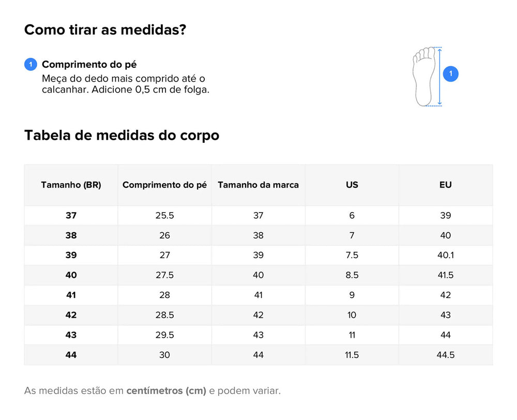Click the blue number 1 badge beside Comprimento do pé

pyautogui.click(x=31, y=64)
